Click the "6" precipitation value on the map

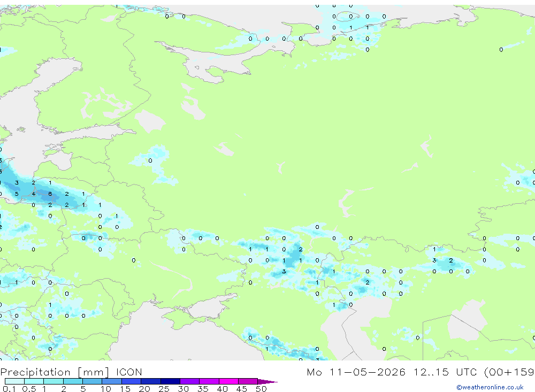pyautogui.click(x=50, y=194)
